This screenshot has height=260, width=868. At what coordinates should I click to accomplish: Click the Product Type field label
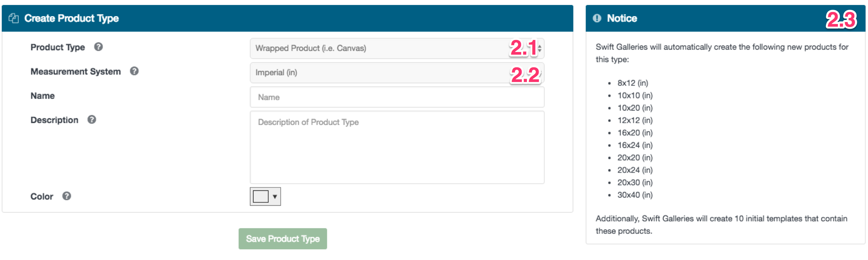point(57,47)
